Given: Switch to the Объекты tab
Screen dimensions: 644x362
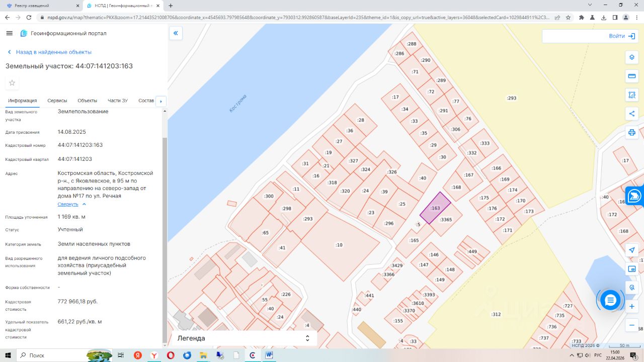Looking at the screenshot, I should click(x=88, y=101).
